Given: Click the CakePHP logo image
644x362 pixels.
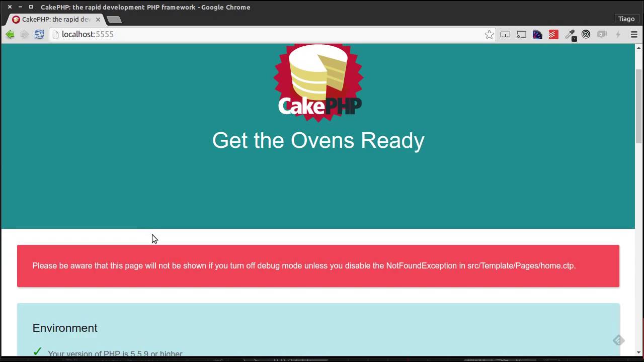Looking at the screenshot, I should coord(318,82).
